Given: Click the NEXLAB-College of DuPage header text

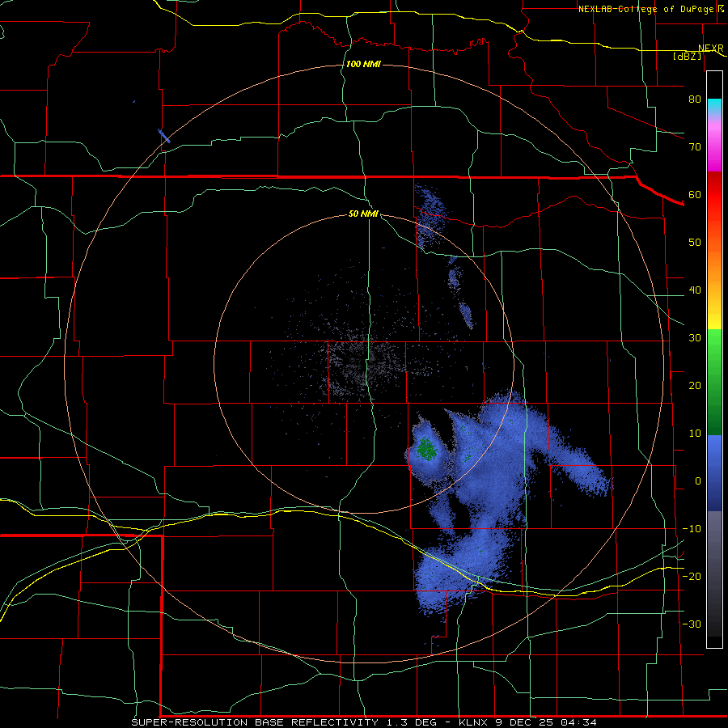Looking at the screenshot, I should (645, 9).
